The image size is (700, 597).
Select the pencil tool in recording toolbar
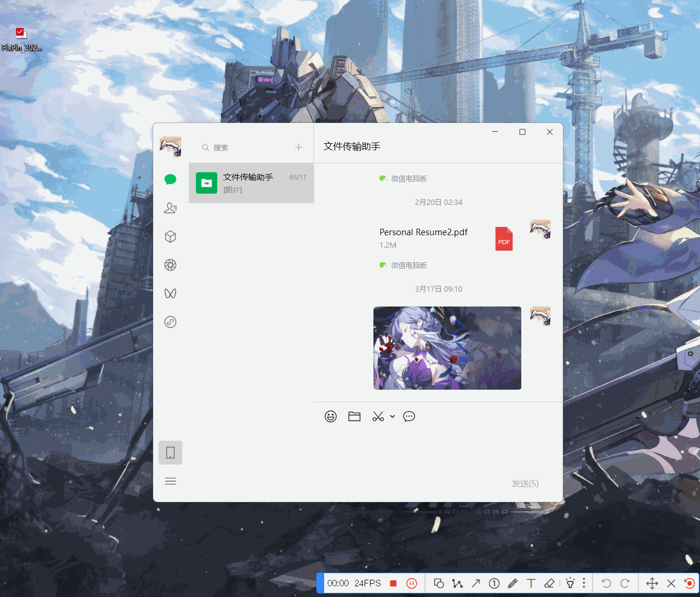pos(512,583)
